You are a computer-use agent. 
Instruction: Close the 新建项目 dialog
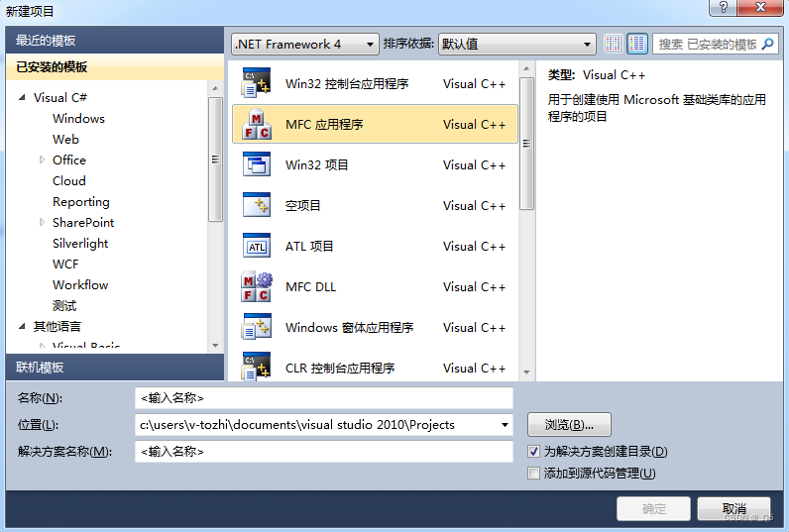(x=760, y=7)
